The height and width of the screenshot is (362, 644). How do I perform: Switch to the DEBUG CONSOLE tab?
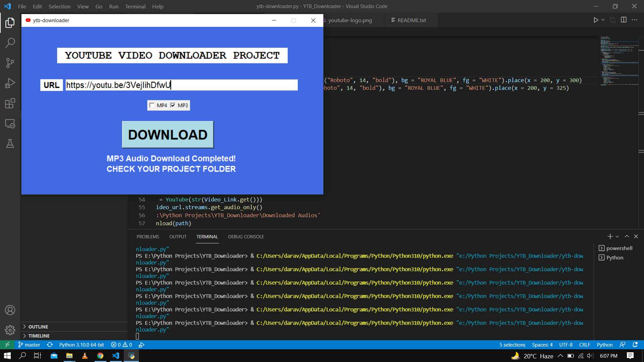(x=246, y=237)
